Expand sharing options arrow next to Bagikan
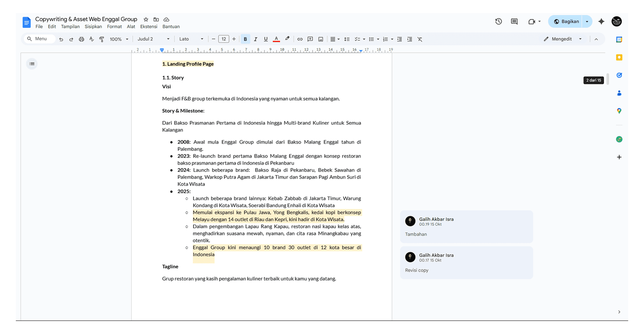This screenshot has width=644, height=334. pos(587,22)
